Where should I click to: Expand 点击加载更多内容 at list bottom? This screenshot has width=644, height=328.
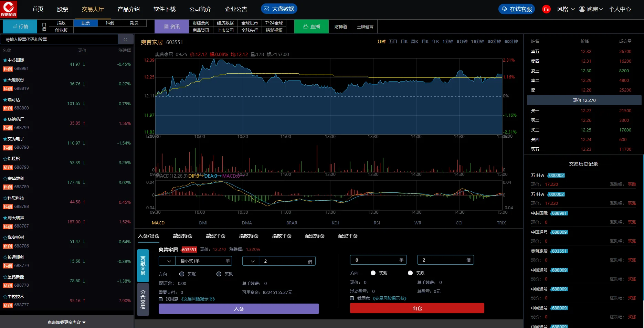pos(66,322)
